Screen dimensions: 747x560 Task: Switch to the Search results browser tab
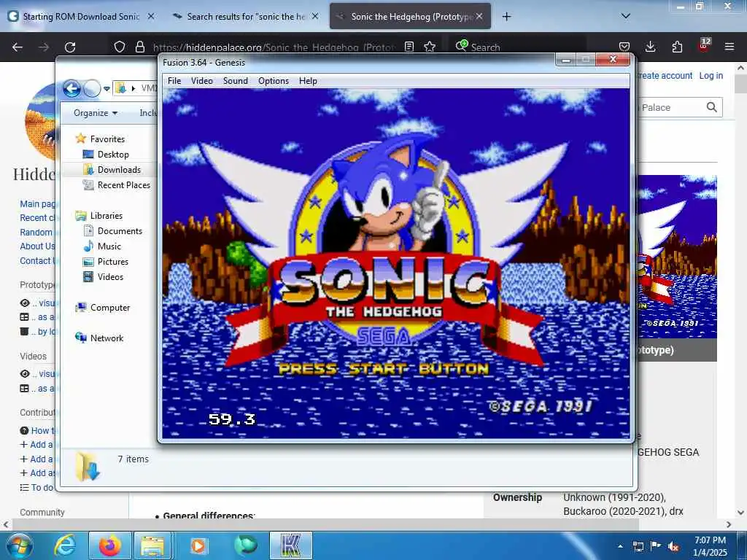point(245,17)
